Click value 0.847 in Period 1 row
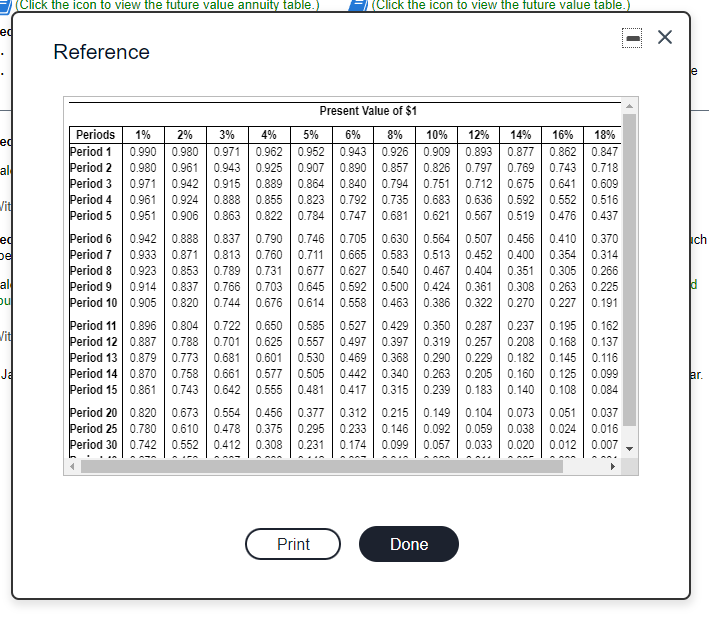This screenshot has height=623, width=709. tap(605, 151)
